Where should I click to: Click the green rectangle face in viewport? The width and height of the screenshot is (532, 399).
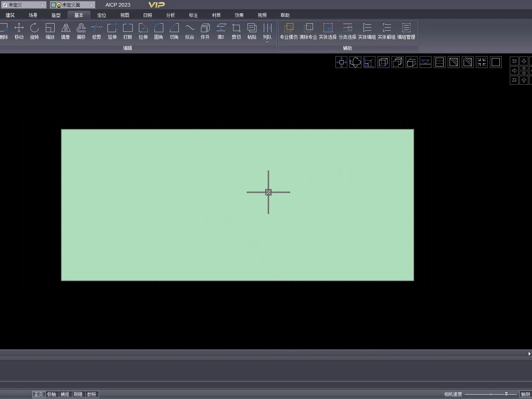point(237,205)
